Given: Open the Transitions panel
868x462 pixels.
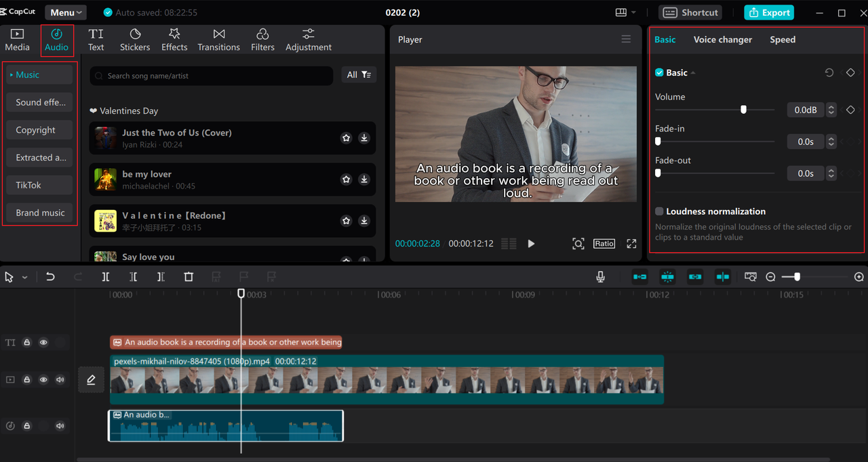Looking at the screenshot, I should (x=218, y=40).
